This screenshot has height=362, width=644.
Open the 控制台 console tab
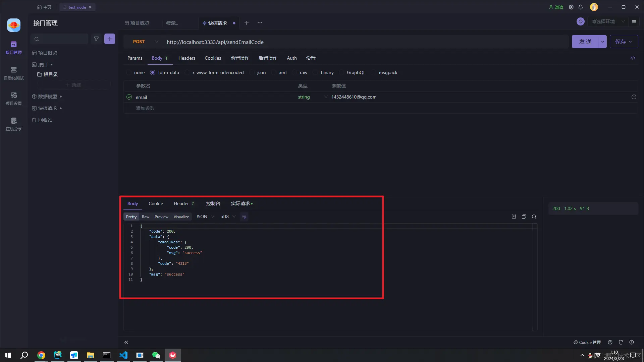point(213,203)
